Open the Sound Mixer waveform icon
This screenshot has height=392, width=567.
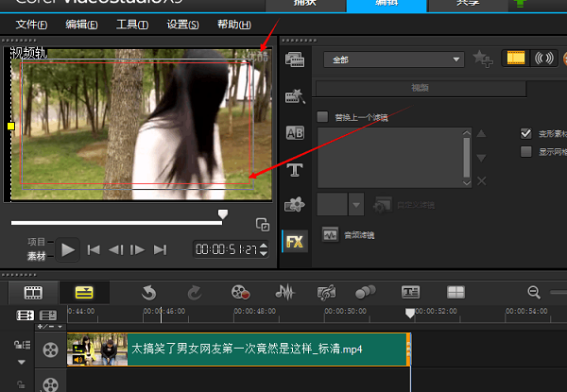pyautogui.click(x=284, y=292)
